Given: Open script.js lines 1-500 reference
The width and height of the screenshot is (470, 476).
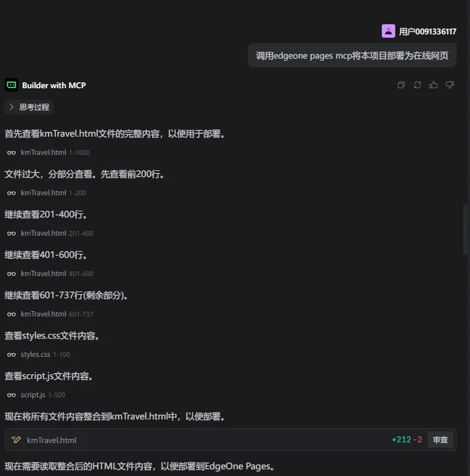Looking at the screenshot, I should (x=36, y=395).
